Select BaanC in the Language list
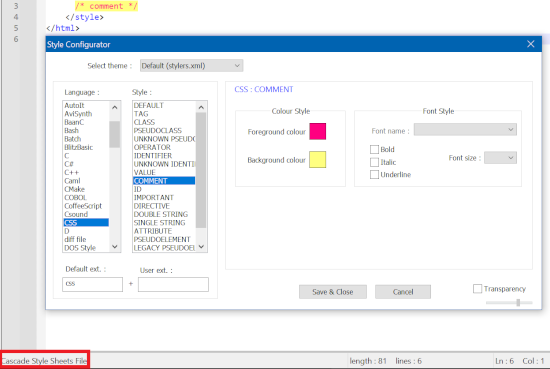The image size is (550, 369). pos(86,122)
